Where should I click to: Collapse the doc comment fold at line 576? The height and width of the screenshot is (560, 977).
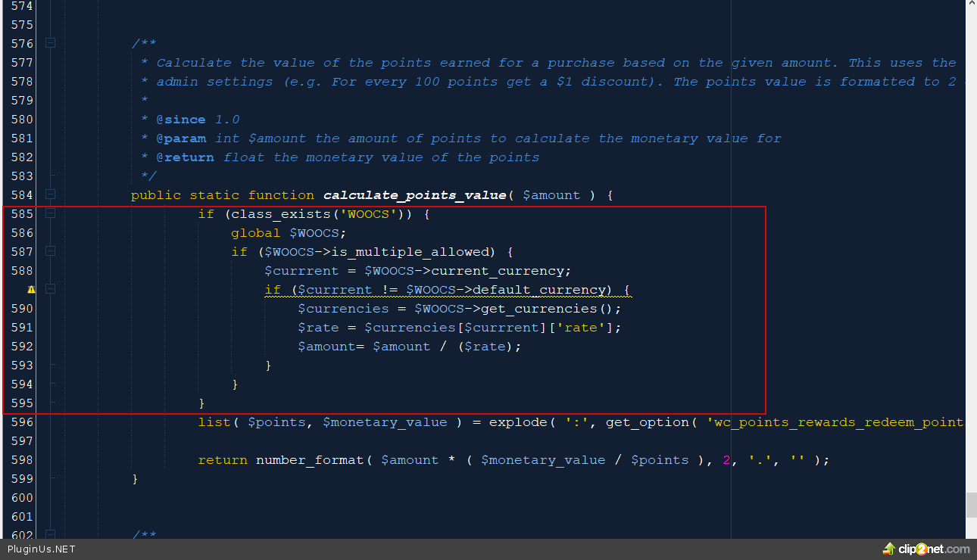click(x=50, y=43)
